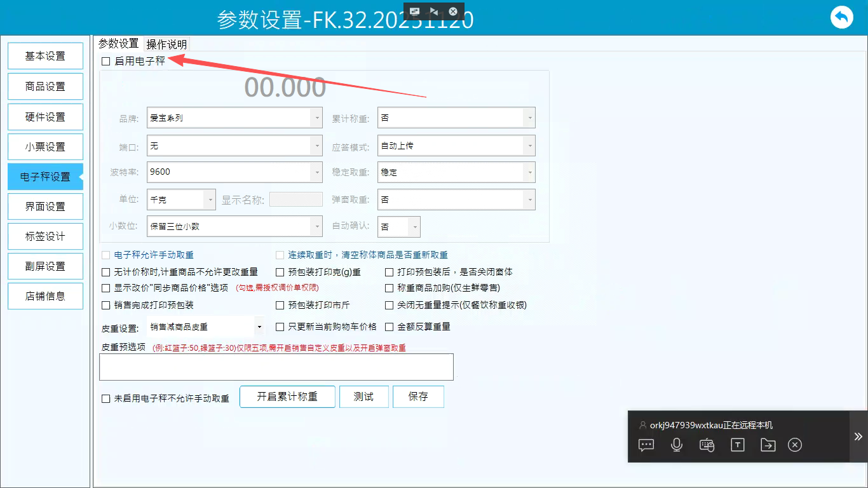Click the screen switch icon in top toolbar
Screen dimensions: 868x488
[415, 11]
